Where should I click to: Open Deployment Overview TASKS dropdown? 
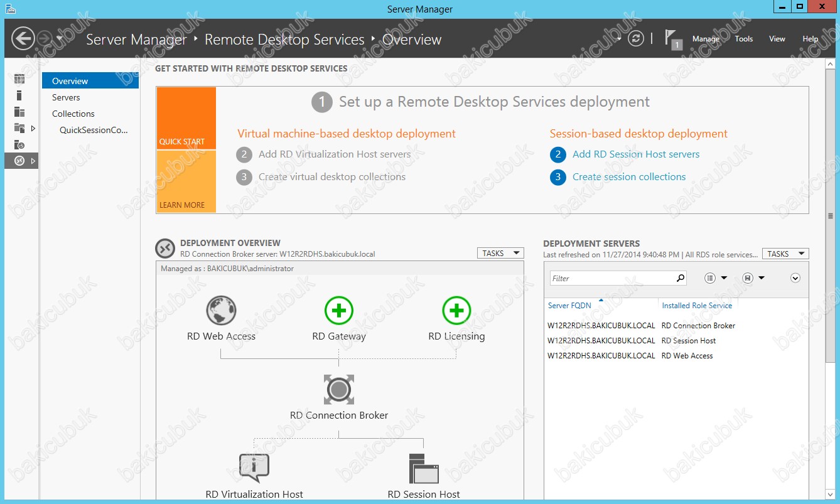click(x=500, y=253)
